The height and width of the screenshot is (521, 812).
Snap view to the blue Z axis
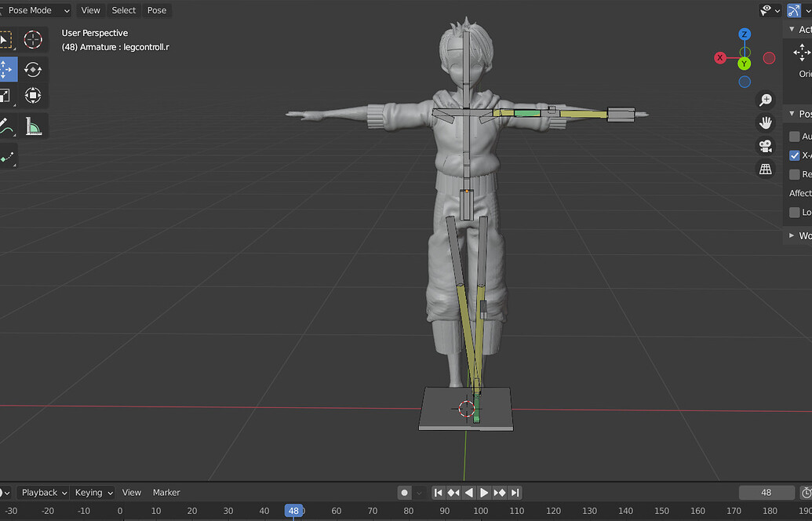tap(745, 35)
